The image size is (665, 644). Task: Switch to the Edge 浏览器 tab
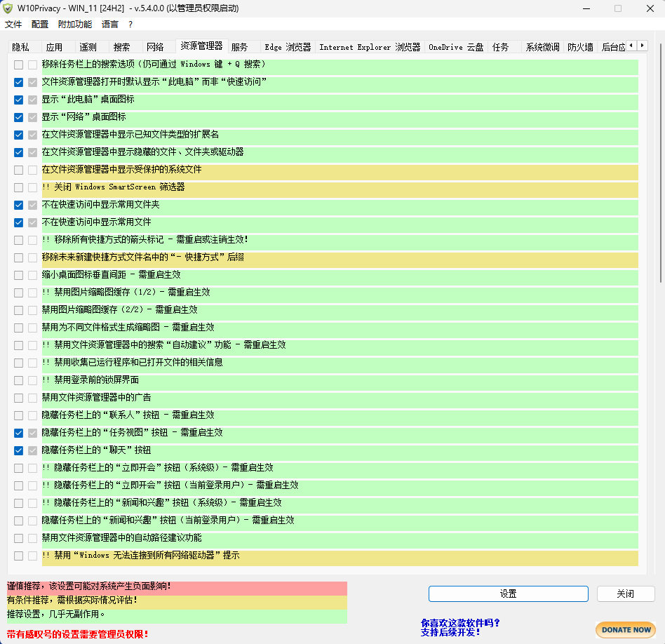click(x=288, y=47)
